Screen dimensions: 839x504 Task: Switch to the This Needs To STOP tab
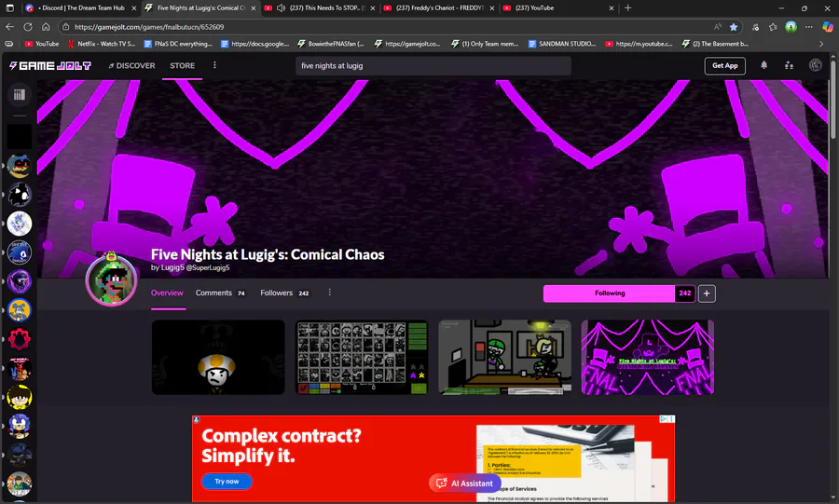coord(320,8)
